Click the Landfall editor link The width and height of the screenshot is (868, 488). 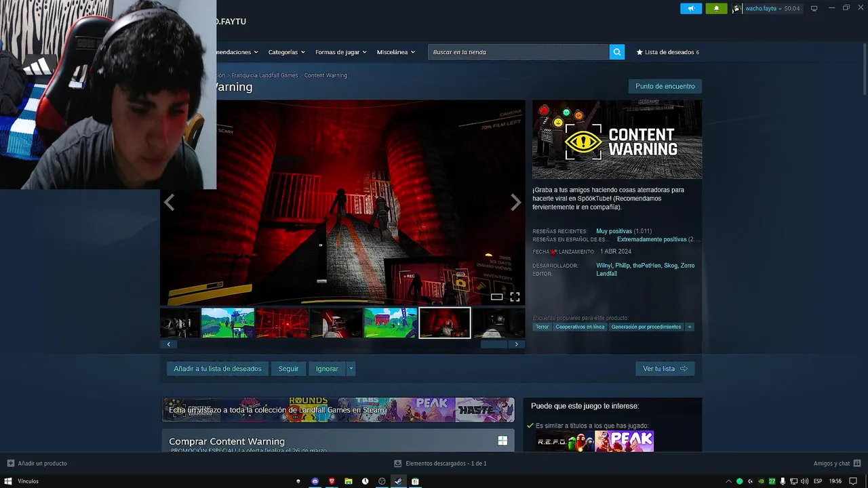pos(606,274)
